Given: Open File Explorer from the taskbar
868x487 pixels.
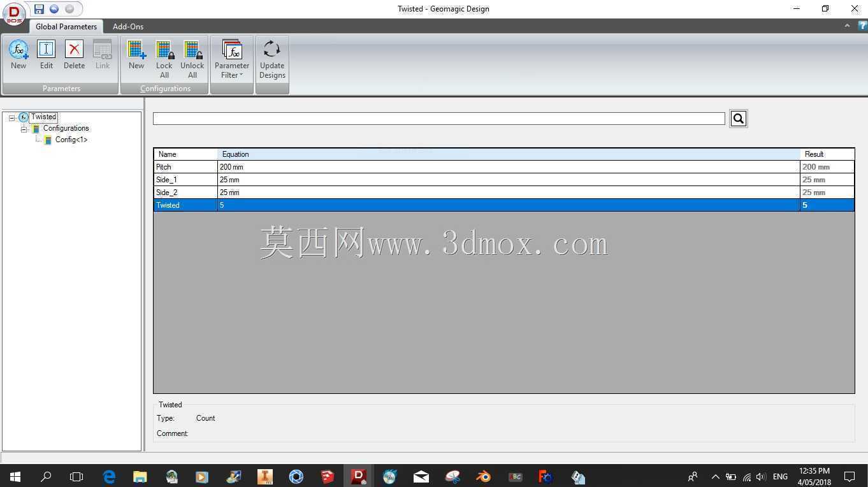Looking at the screenshot, I should pyautogui.click(x=140, y=476).
